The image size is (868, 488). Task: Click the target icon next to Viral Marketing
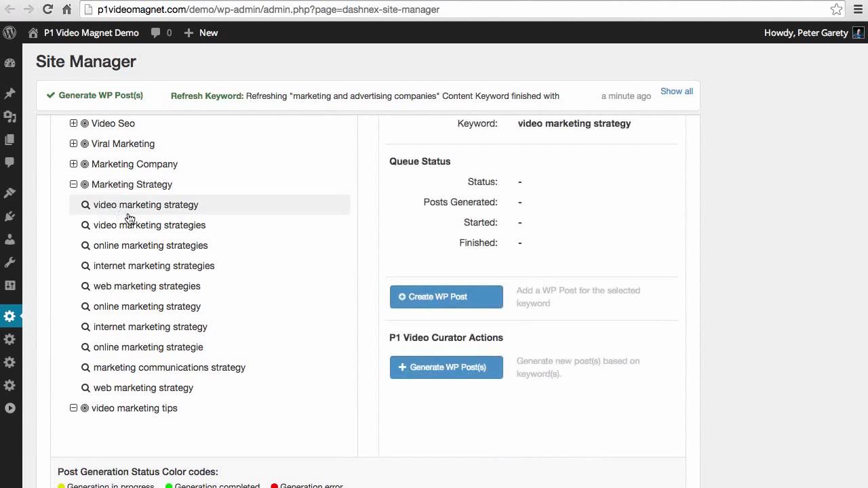(x=85, y=144)
